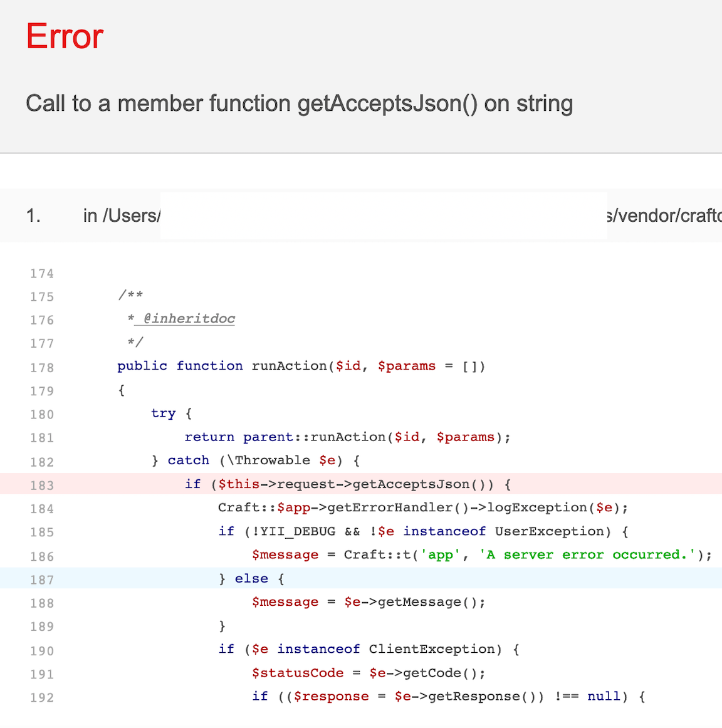Image resolution: width=722 pixels, height=728 pixels.
Task: Select the Error page heading
Action: [x=63, y=36]
